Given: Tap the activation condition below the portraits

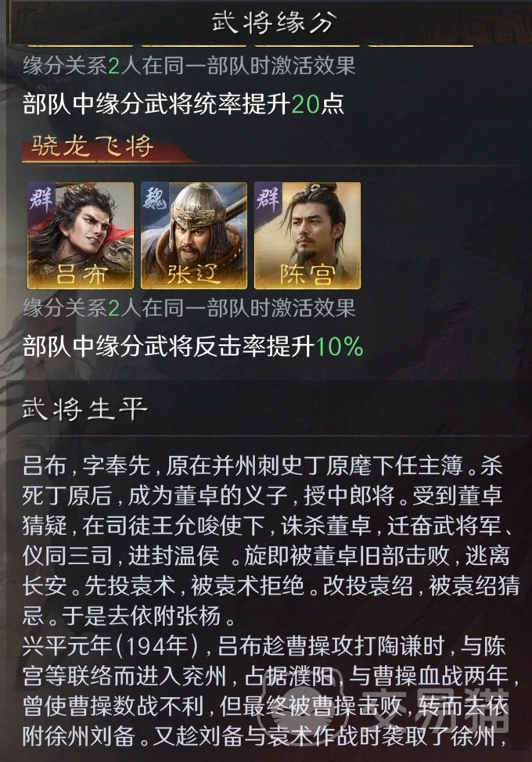Looking at the screenshot, I should pos(189,308).
